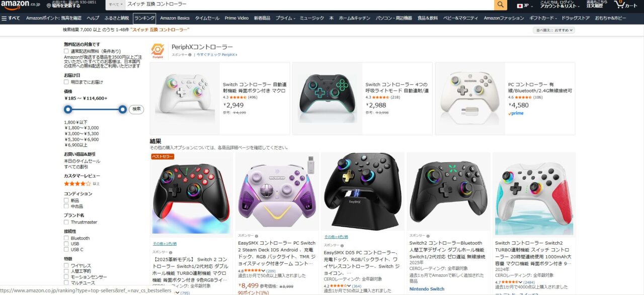
Task: Click the left price slider handle
Action: pyautogui.click(x=68, y=109)
